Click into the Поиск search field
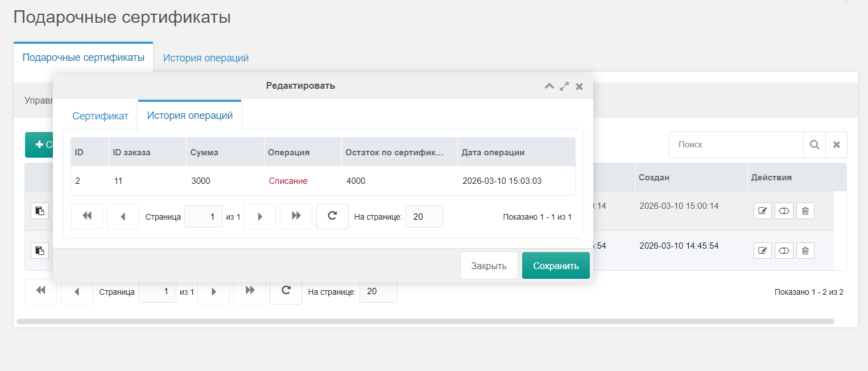Viewport: 868px width, 371px height. click(x=735, y=145)
